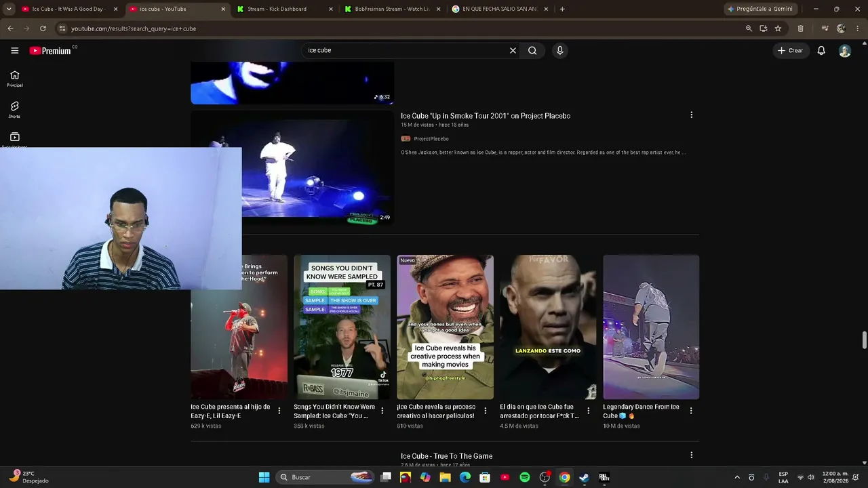
Task: Open Steam from the taskbar
Action: pos(584,477)
